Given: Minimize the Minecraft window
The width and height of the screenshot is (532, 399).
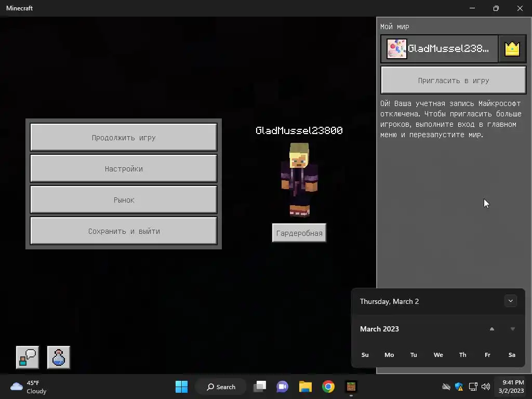Looking at the screenshot, I should (x=472, y=8).
